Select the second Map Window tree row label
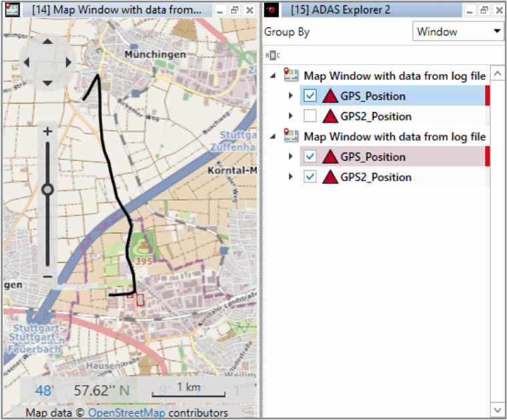Screen dimensions: 507x420 pos(395,137)
